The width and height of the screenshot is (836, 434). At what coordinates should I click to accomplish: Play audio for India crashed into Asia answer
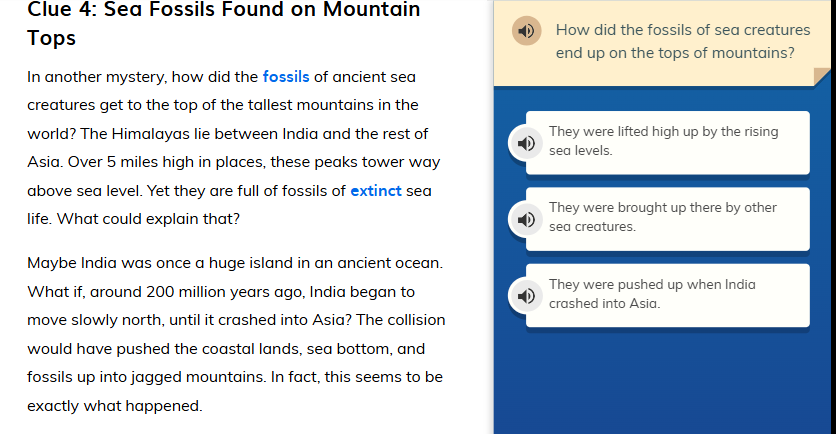(525, 295)
